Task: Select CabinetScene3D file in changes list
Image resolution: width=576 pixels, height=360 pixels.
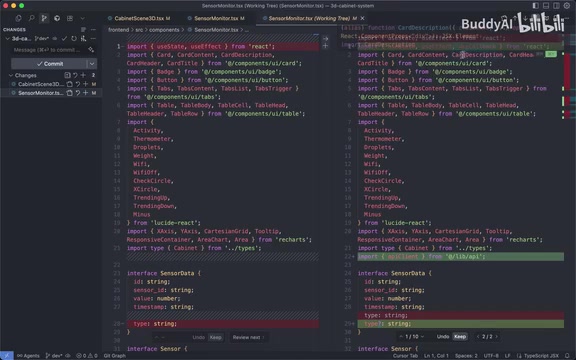Action: click(40, 84)
